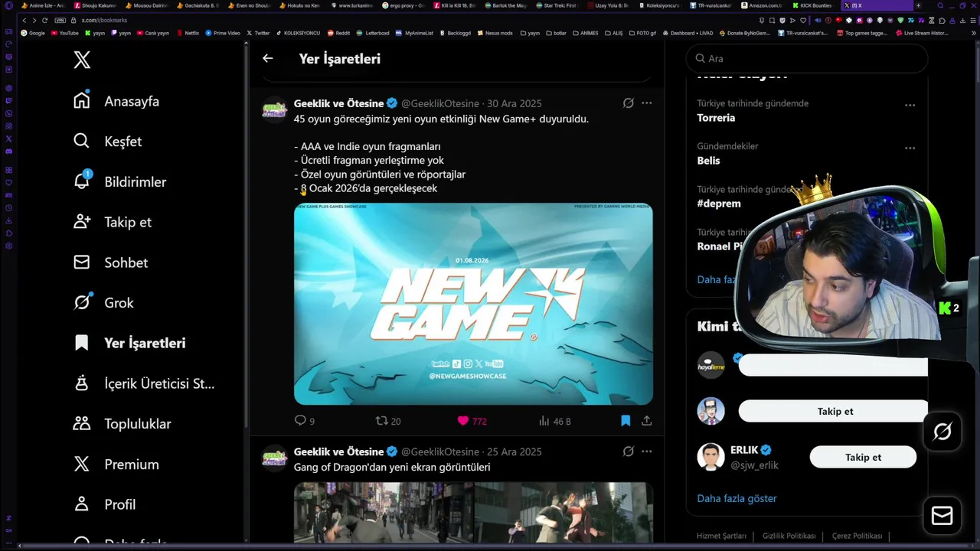Open Anasayfa home page

[116, 101]
